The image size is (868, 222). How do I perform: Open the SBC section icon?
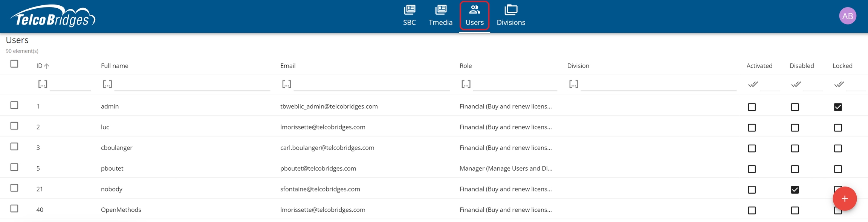pos(409,10)
